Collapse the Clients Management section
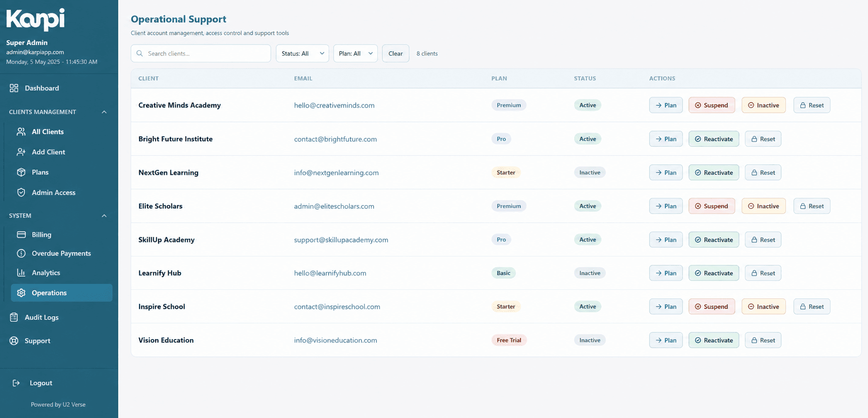 [104, 112]
